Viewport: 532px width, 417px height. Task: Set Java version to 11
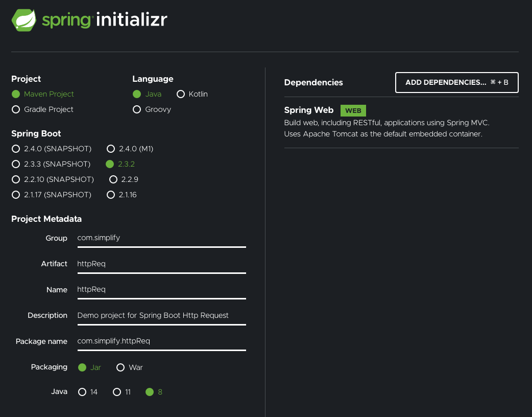tap(117, 392)
